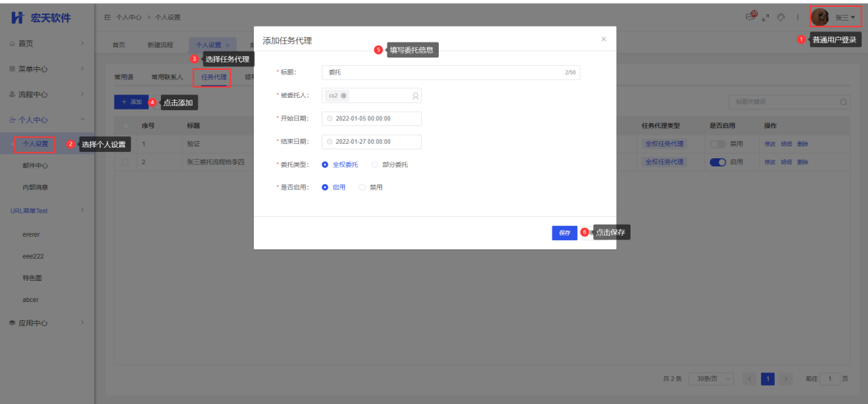
Task: Click the 保存 button in the dialog
Action: click(564, 233)
